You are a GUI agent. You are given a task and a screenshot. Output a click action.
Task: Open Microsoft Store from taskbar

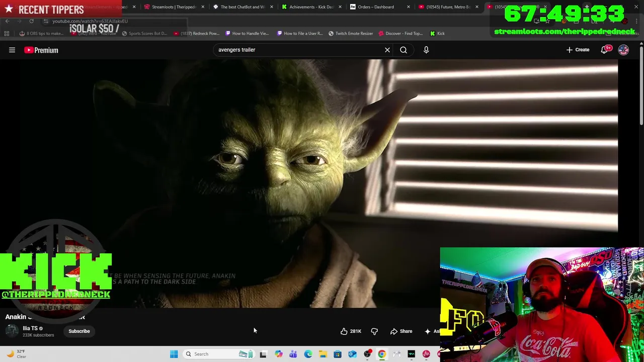[338, 354]
